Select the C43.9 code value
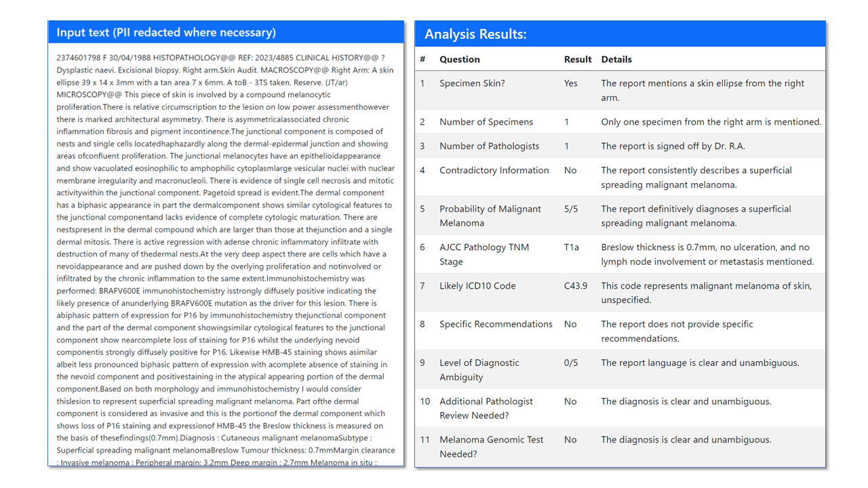868x488 pixels. click(x=576, y=285)
